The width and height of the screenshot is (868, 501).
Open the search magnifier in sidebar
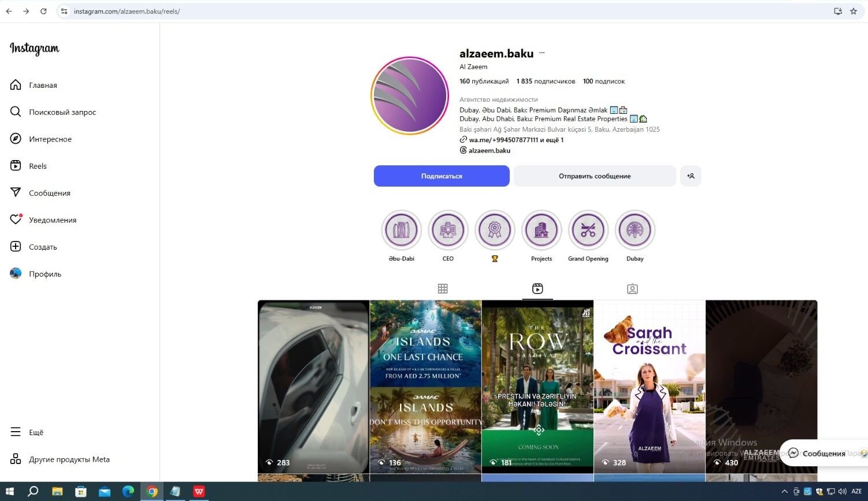pyautogui.click(x=16, y=112)
